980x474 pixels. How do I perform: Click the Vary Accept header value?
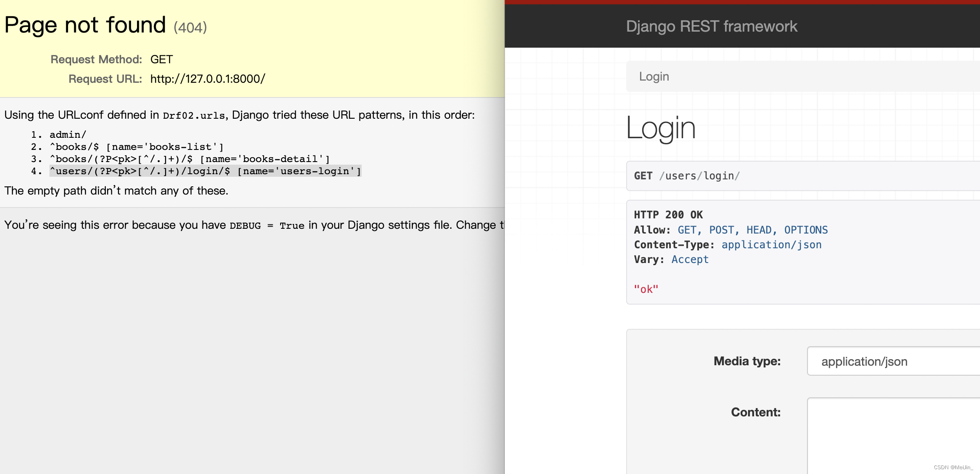[690, 260]
